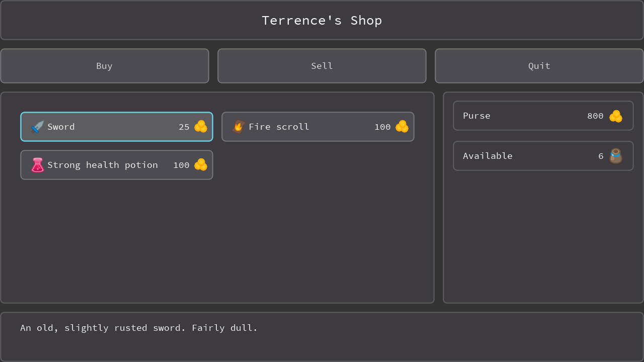Click the gold coins beside Sword price
Viewport: 644px width, 362px height.
coord(201,127)
